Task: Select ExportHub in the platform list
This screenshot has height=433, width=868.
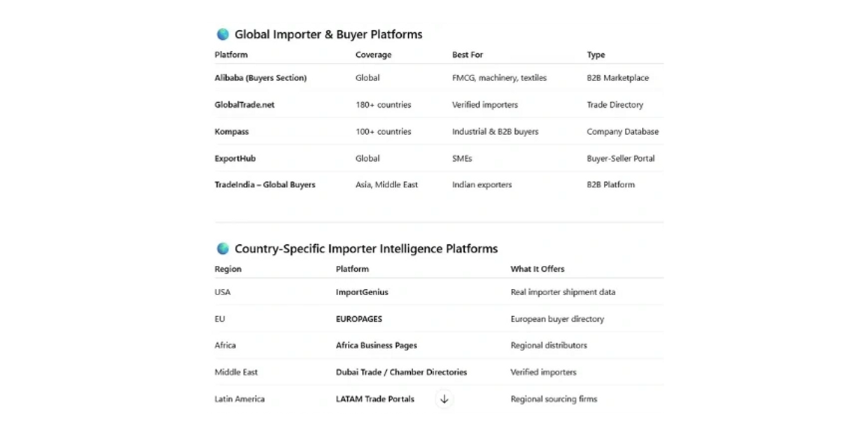Action: [235, 158]
